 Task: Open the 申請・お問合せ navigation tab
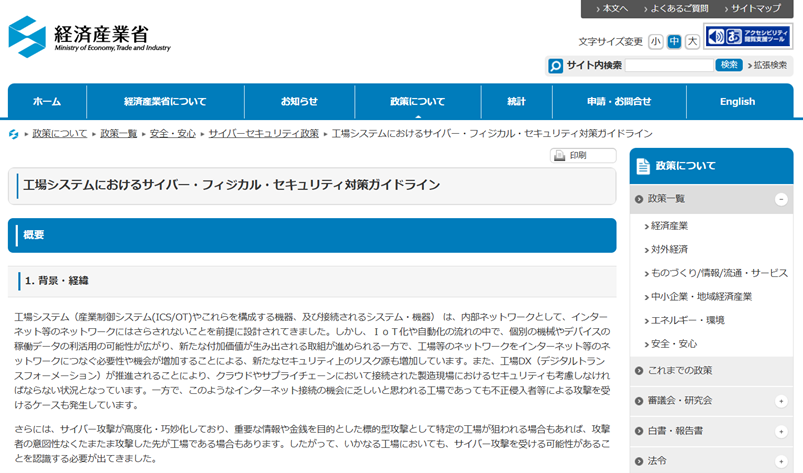coord(619,102)
